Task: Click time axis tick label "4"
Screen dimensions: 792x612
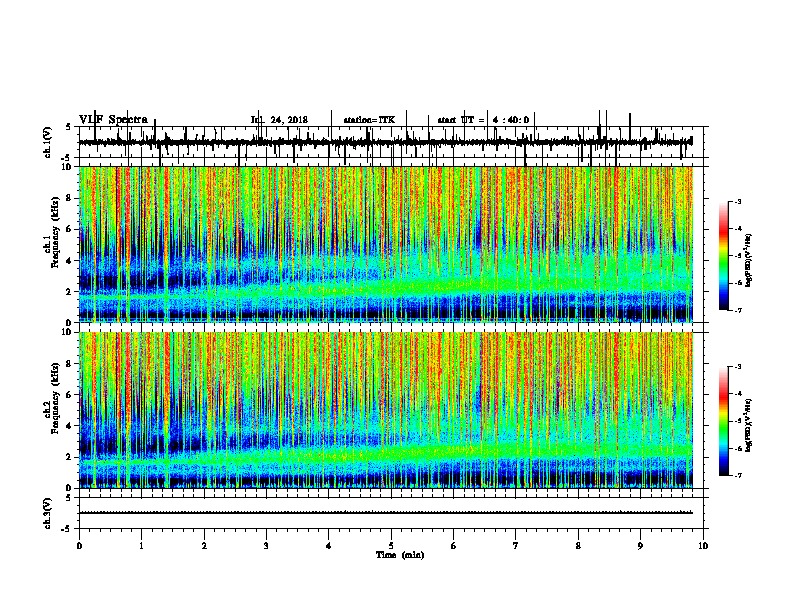Action: point(329,546)
